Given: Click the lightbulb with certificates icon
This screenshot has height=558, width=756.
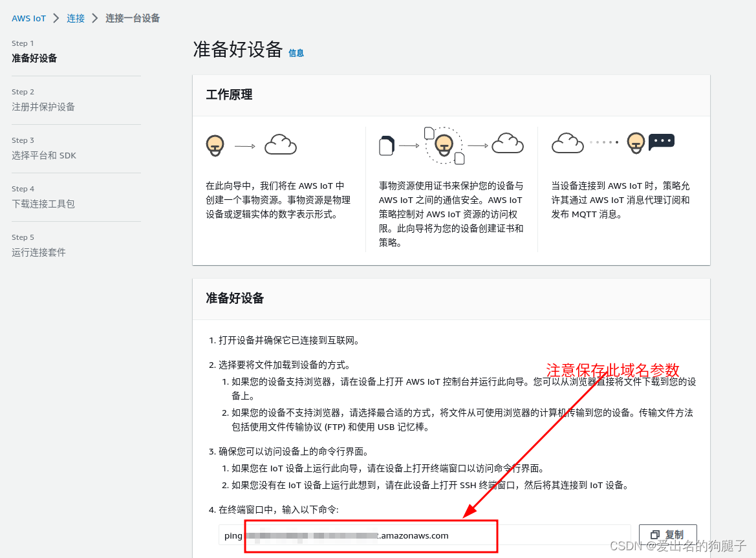Looking at the screenshot, I should pyautogui.click(x=444, y=145).
